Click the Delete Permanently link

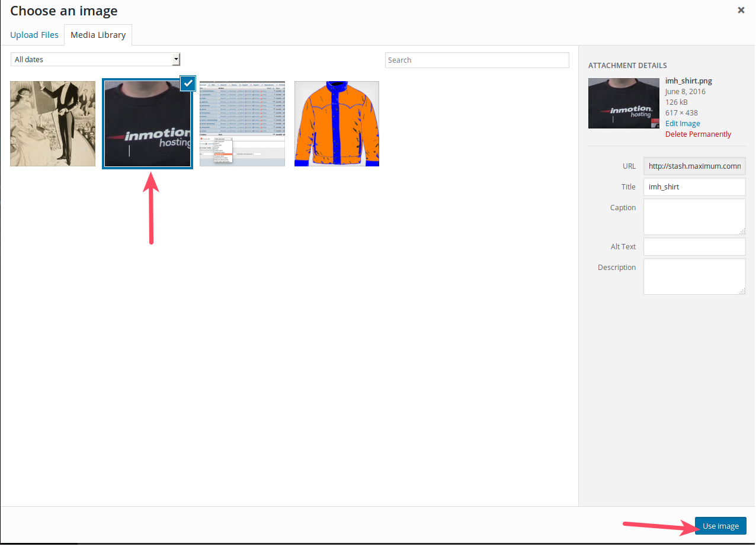click(x=698, y=134)
